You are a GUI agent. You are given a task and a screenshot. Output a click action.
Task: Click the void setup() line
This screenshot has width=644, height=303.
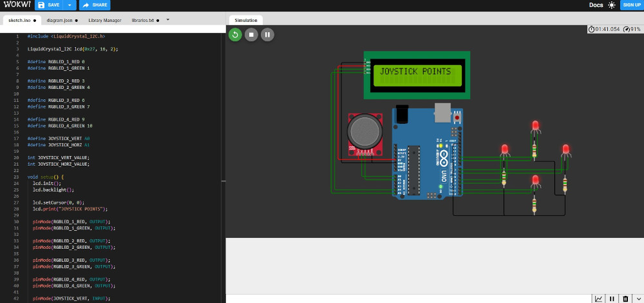point(46,177)
